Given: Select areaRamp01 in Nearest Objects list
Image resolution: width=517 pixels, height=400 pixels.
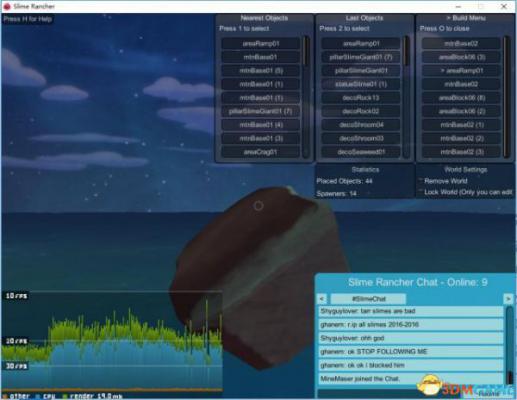Looking at the screenshot, I should click(x=261, y=44).
